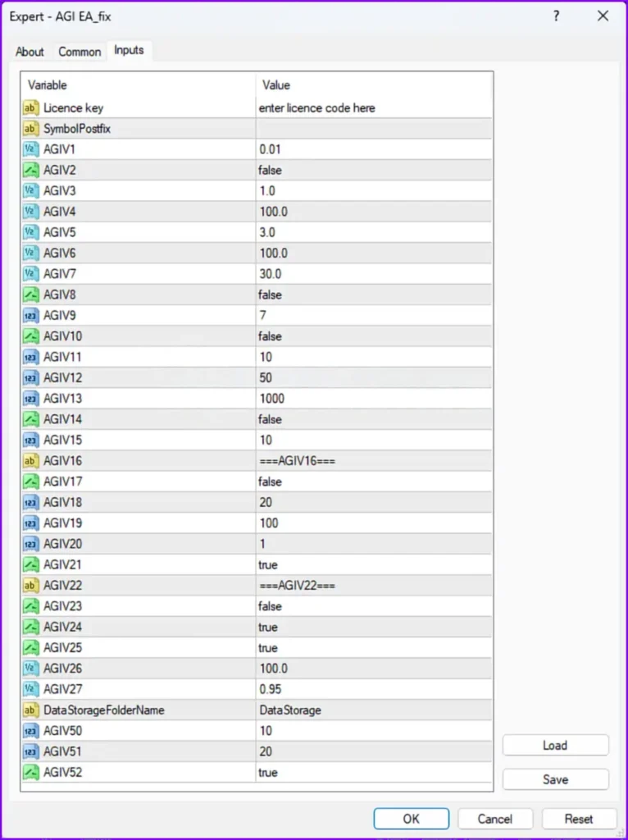This screenshot has width=628, height=840.
Task: Click the double-type icon beside AGIV4
Action: 31,212
